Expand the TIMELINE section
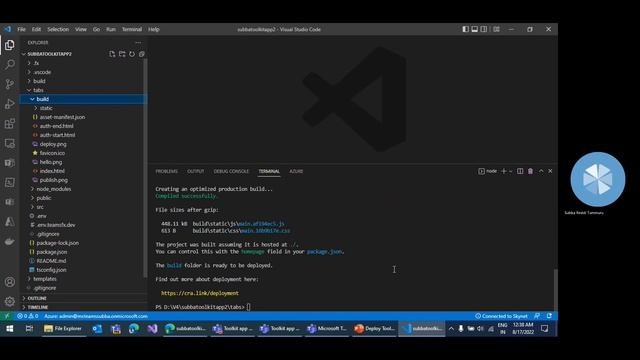Image resolution: width=640 pixels, height=360 pixels. click(x=83, y=307)
